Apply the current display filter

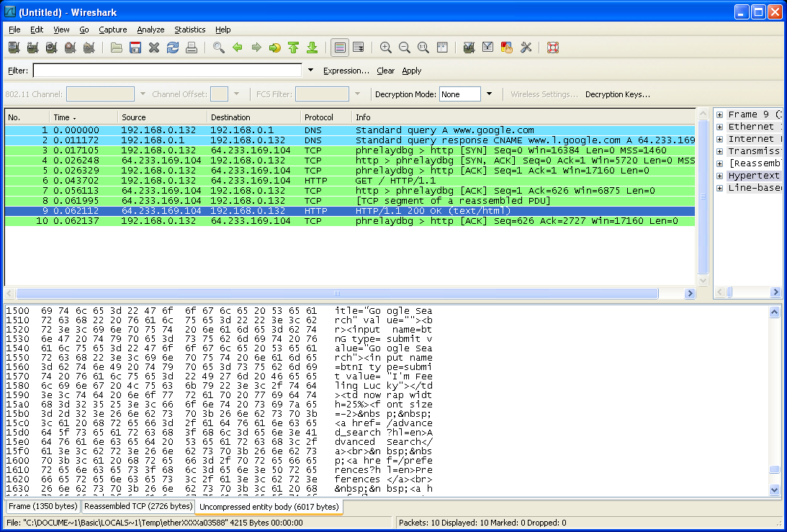411,71
